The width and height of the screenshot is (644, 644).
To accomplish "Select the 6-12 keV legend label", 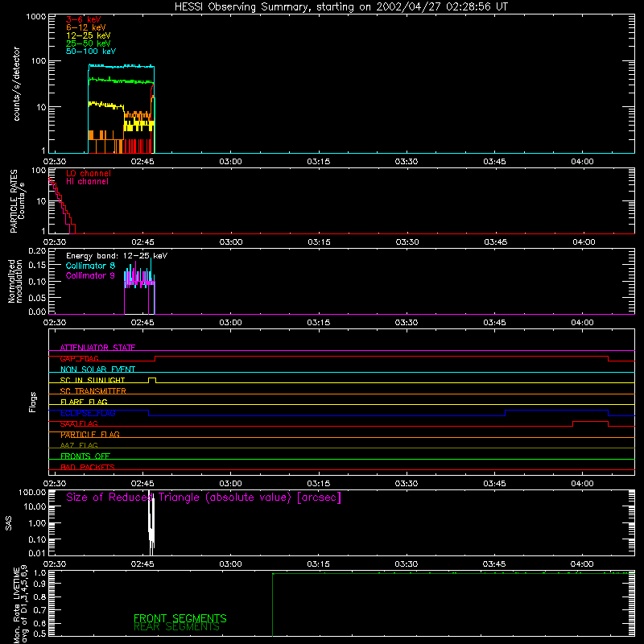I will pyautogui.click(x=86, y=27).
